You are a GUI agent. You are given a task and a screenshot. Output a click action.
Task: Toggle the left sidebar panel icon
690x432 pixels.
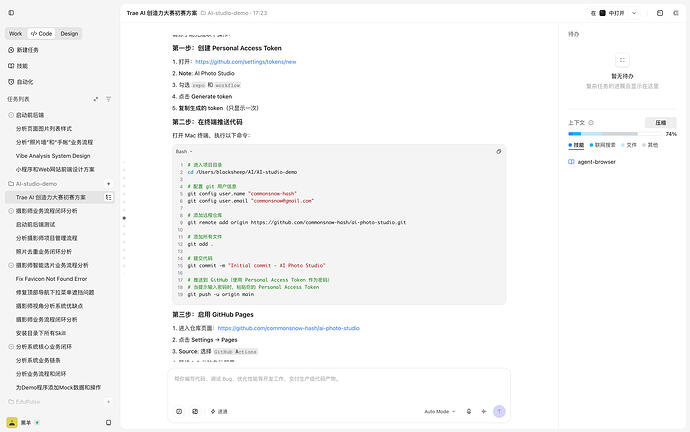pos(11,13)
